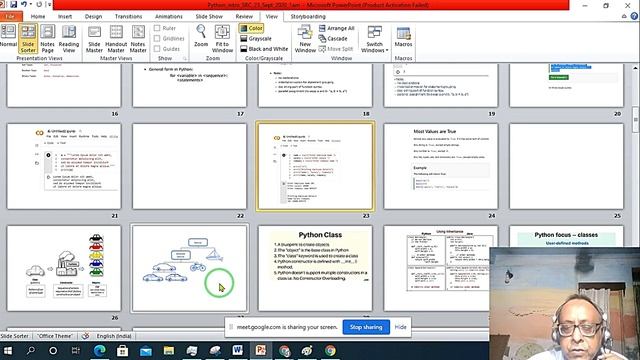Open the Slide Master view
This screenshot has width=640, height=360.
(x=94, y=38)
